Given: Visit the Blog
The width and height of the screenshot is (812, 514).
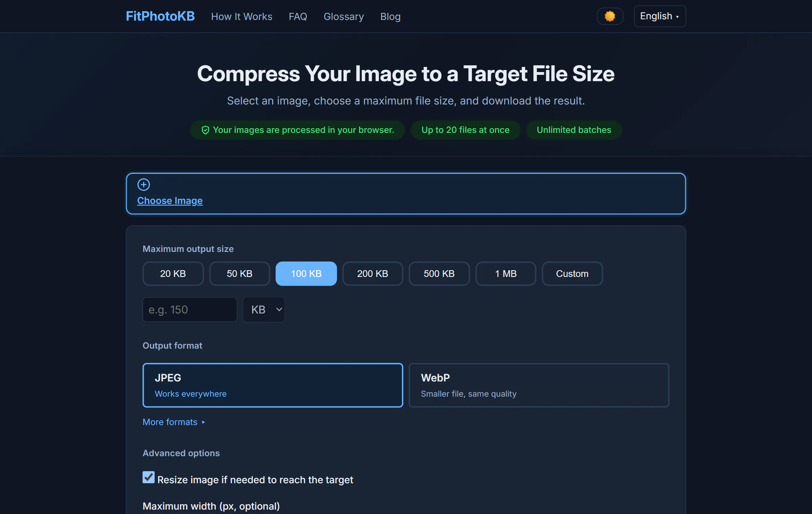Looking at the screenshot, I should click(390, 17).
